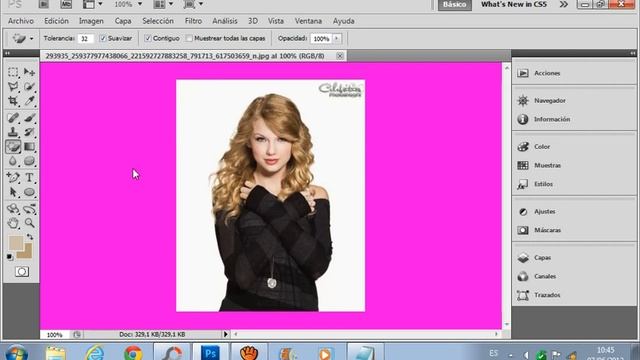Viewport: 640px width, 360px height.
Task: Select the Quick Selection tool
Action: click(x=29, y=87)
